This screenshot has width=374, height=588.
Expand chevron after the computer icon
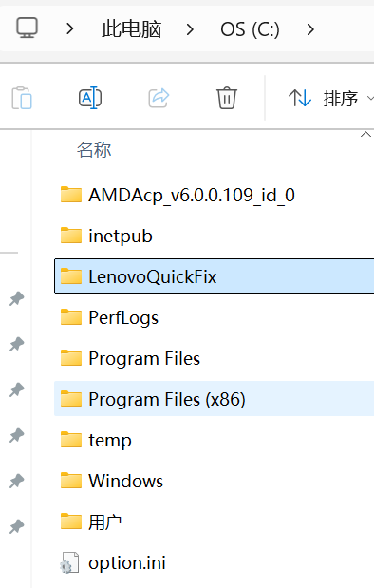69,28
